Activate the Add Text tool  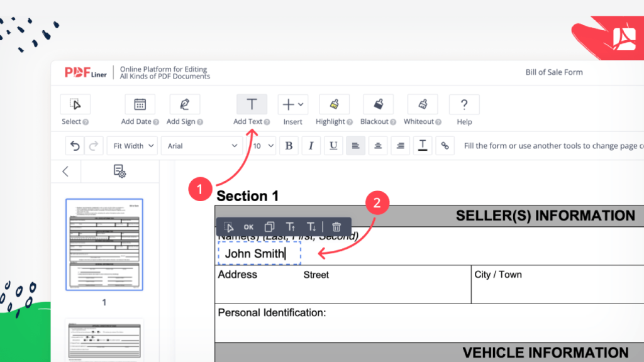click(x=252, y=104)
